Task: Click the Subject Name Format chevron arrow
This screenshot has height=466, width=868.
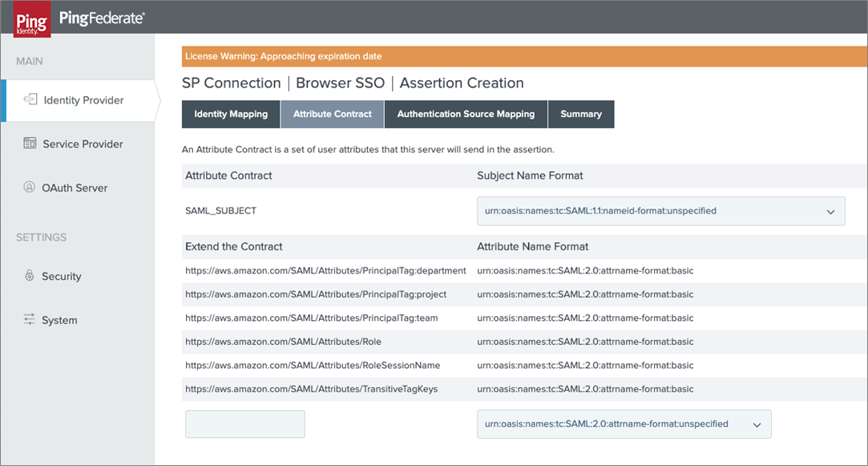Action: click(830, 212)
